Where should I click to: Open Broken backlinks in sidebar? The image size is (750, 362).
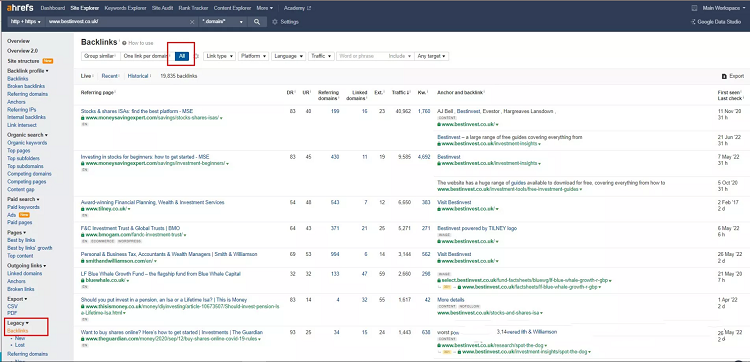[x=26, y=86]
